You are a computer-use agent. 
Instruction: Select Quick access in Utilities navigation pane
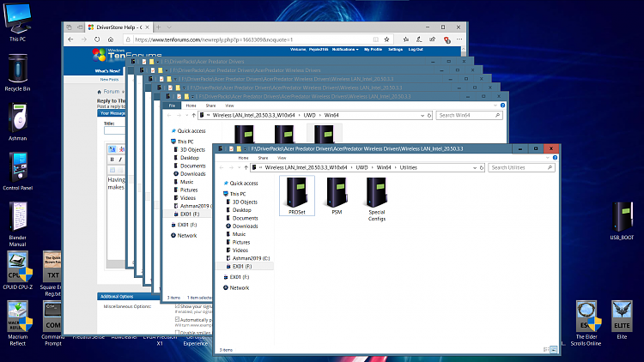point(244,183)
